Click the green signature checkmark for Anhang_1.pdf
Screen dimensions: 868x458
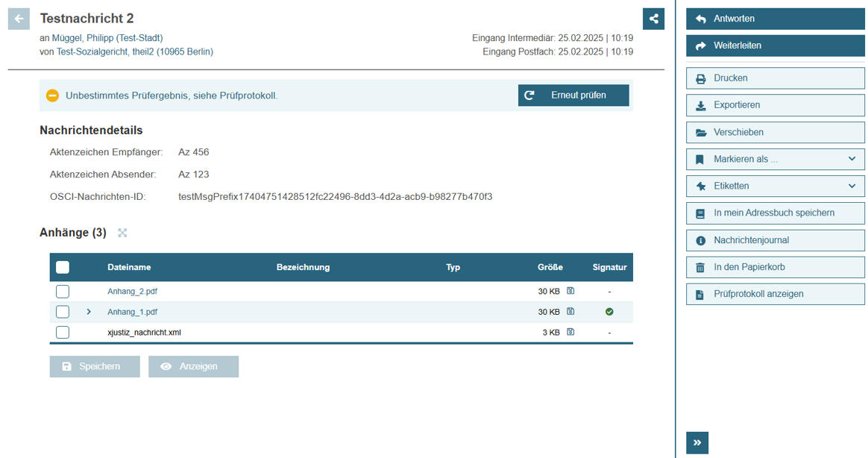click(609, 312)
